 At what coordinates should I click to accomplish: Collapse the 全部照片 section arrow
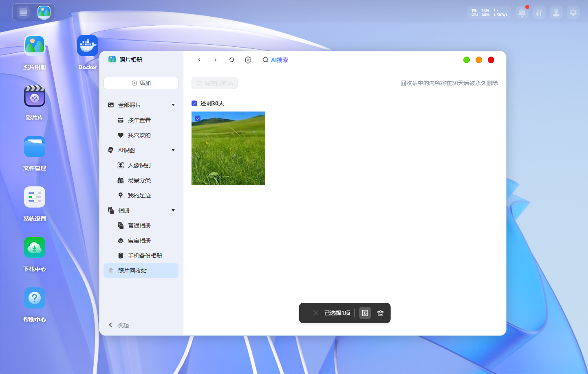click(173, 105)
